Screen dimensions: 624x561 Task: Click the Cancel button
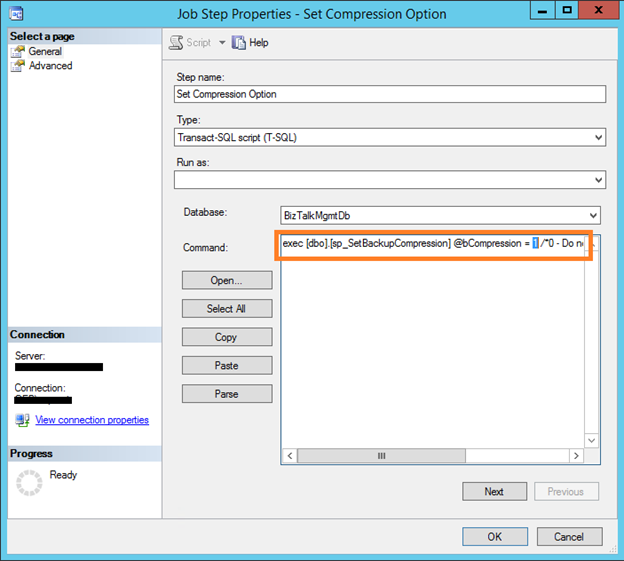tap(569, 537)
